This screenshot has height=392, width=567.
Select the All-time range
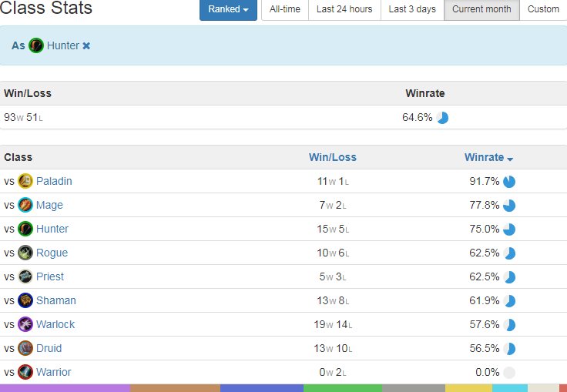(x=285, y=9)
